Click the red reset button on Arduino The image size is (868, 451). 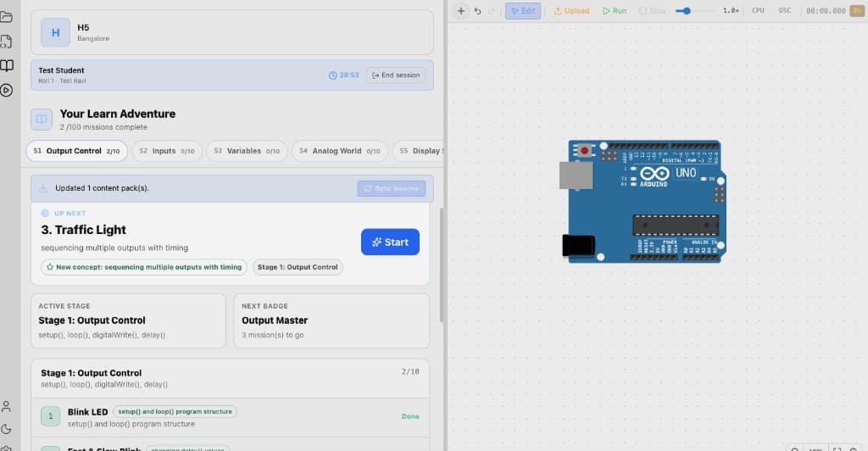coord(584,151)
